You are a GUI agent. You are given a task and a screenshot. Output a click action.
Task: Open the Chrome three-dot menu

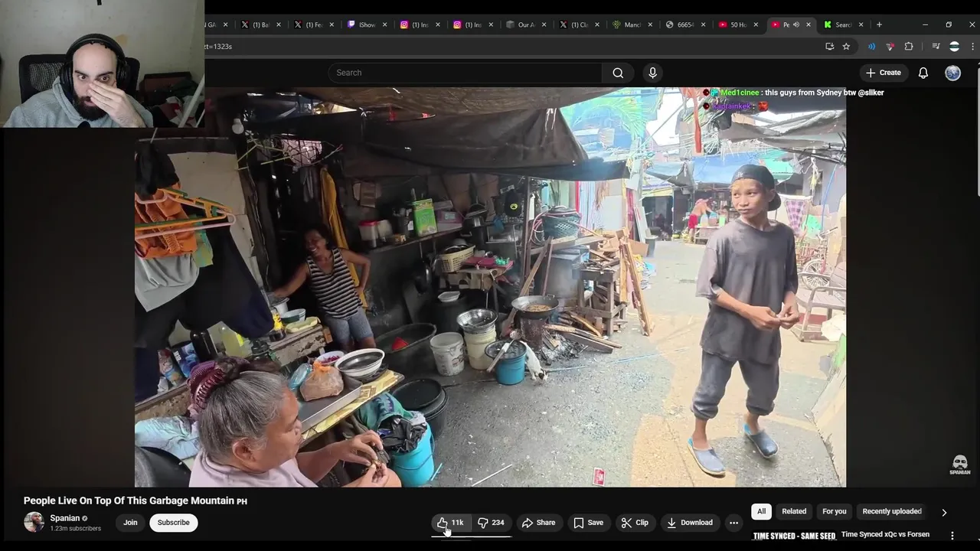pos(972,47)
